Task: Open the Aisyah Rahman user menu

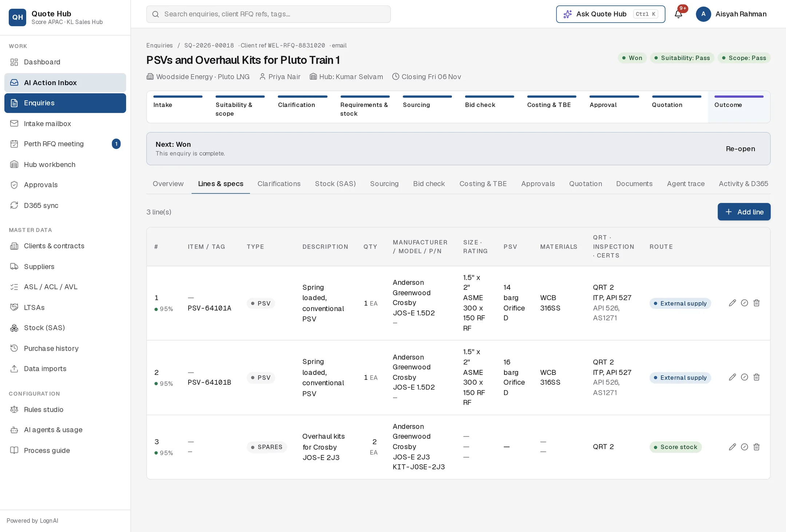Action: (731, 14)
